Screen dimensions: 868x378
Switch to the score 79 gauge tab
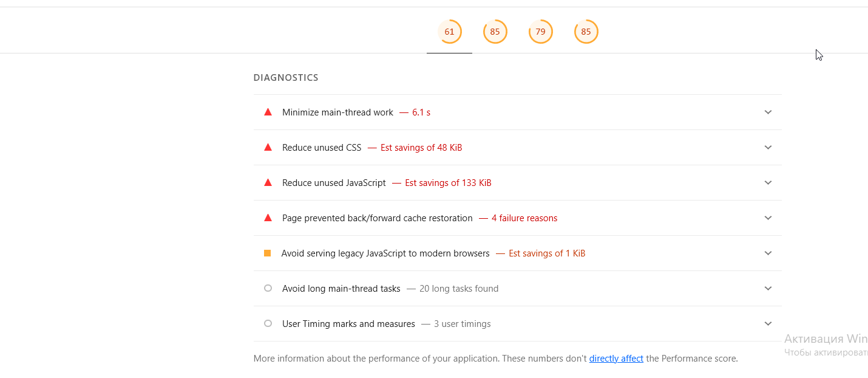(540, 32)
